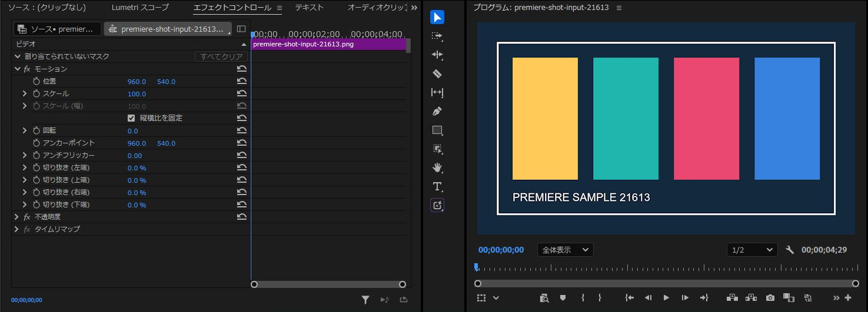Expand the タイムリマップ effect
Viewport: 868px width, 312px height.
click(17, 230)
